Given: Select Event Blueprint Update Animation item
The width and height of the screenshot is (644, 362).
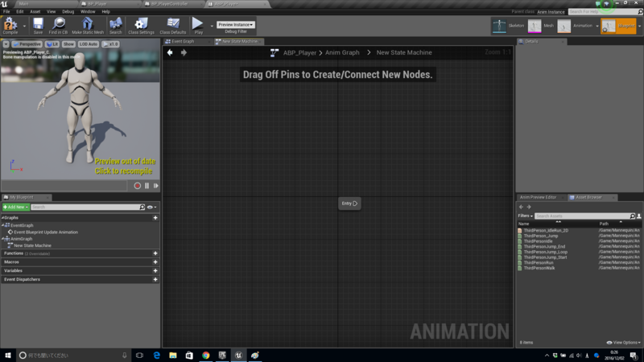Looking at the screenshot, I should click(x=46, y=232).
